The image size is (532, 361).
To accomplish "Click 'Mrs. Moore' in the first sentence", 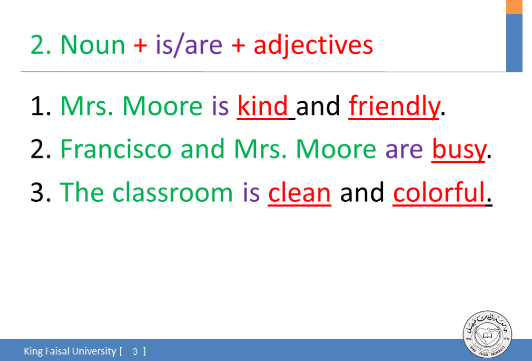I will 131,106.
